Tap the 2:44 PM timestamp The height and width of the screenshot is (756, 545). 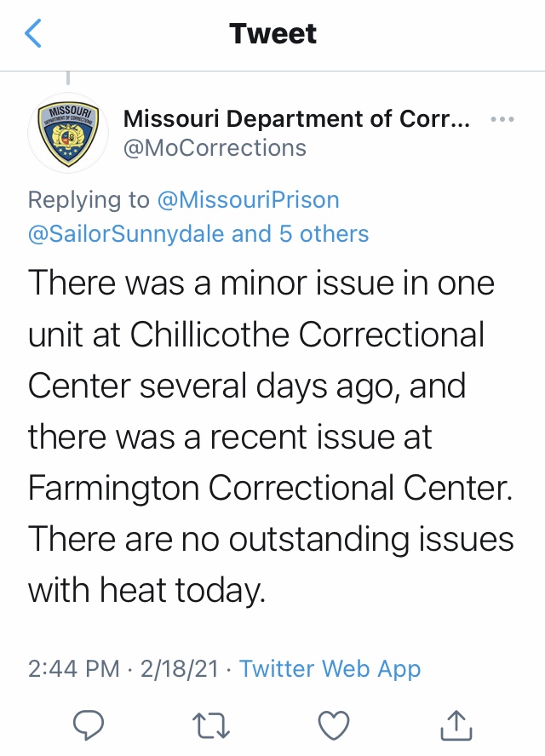click(73, 668)
